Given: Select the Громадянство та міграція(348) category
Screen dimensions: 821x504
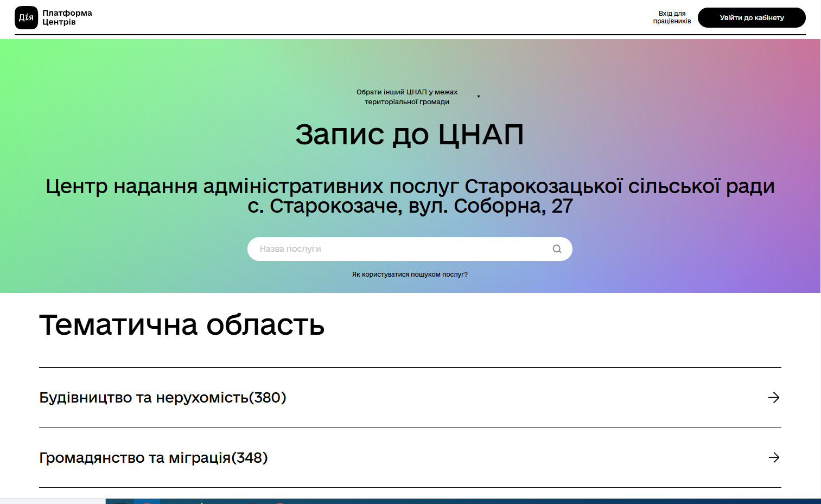Looking at the screenshot, I should point(154,458).
